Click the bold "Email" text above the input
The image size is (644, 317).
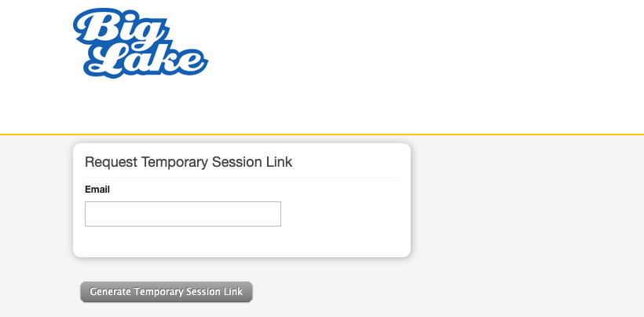pyautogui.click(x=97, y=190)
